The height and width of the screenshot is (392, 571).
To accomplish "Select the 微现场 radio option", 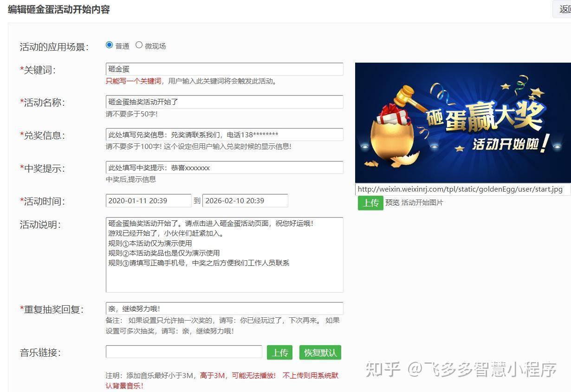I will [139, 45].
